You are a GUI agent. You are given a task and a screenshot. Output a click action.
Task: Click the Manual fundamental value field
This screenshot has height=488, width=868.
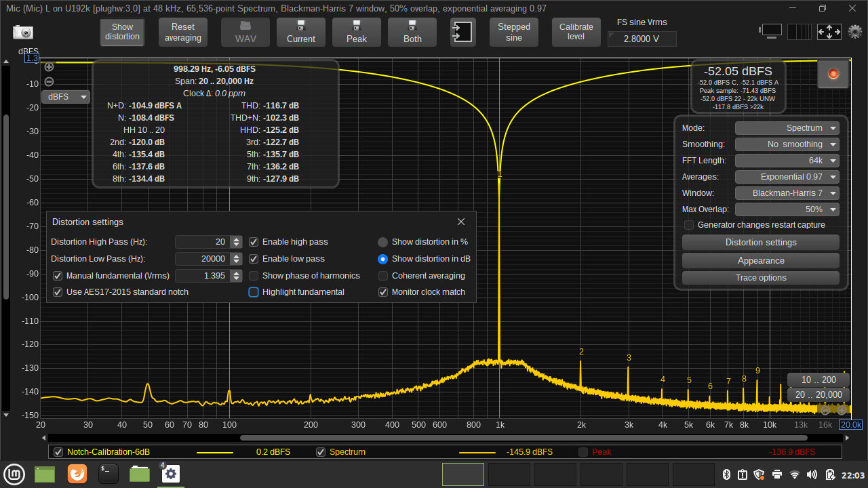[203, 276]
